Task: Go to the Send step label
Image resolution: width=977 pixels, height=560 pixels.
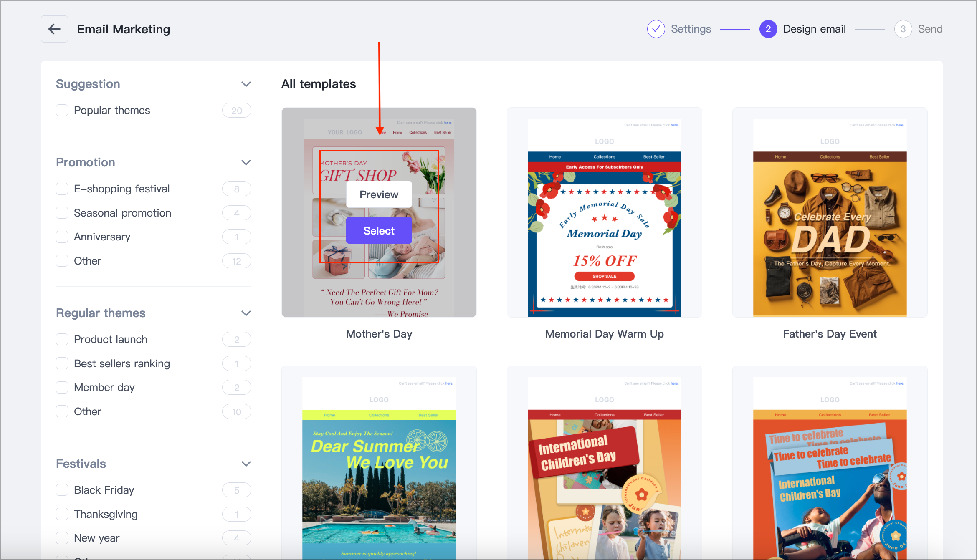Action: coord(930,29)
